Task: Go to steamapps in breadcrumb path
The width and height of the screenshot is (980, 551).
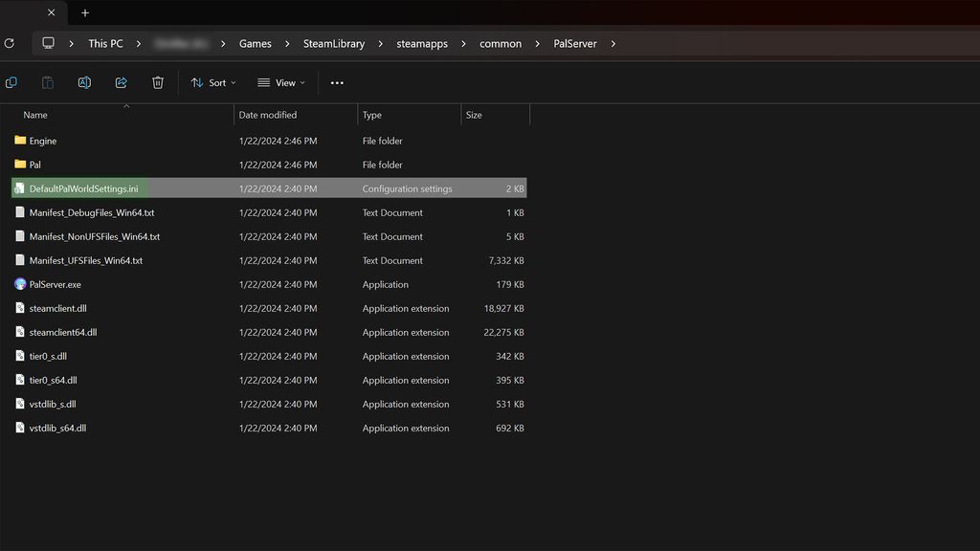Action: click(x=421, y=43)
